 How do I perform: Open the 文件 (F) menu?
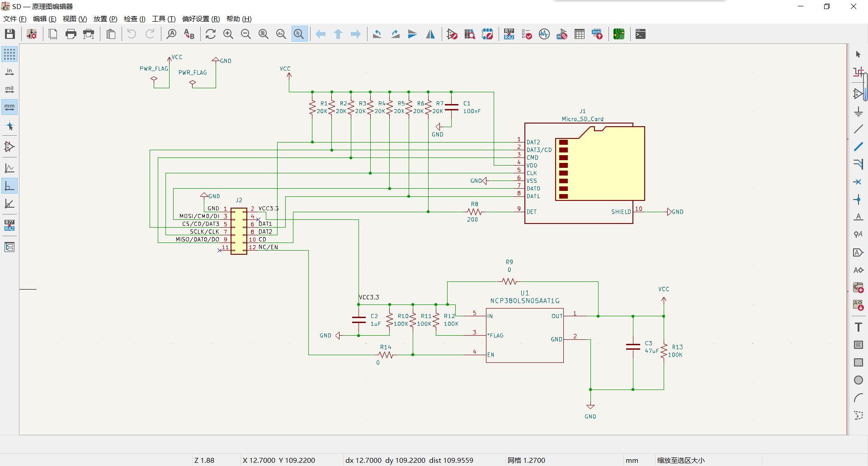(15, 19)
